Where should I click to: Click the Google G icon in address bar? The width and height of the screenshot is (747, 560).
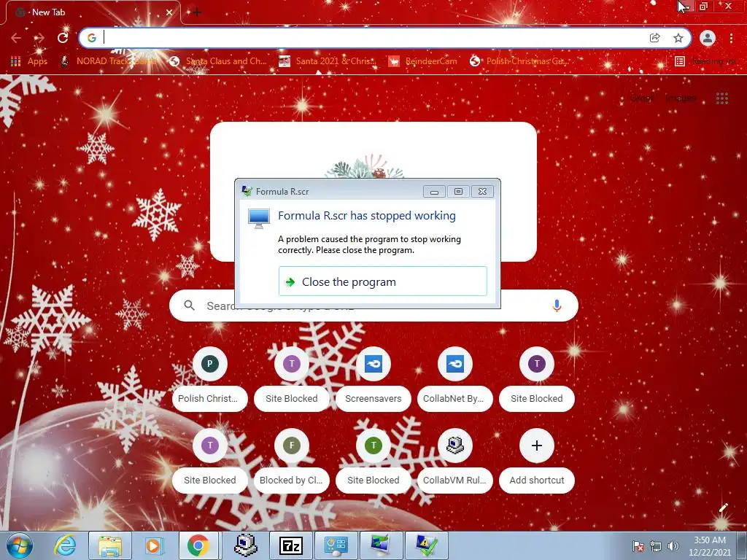pyautogui.click(x=92, y=38)
